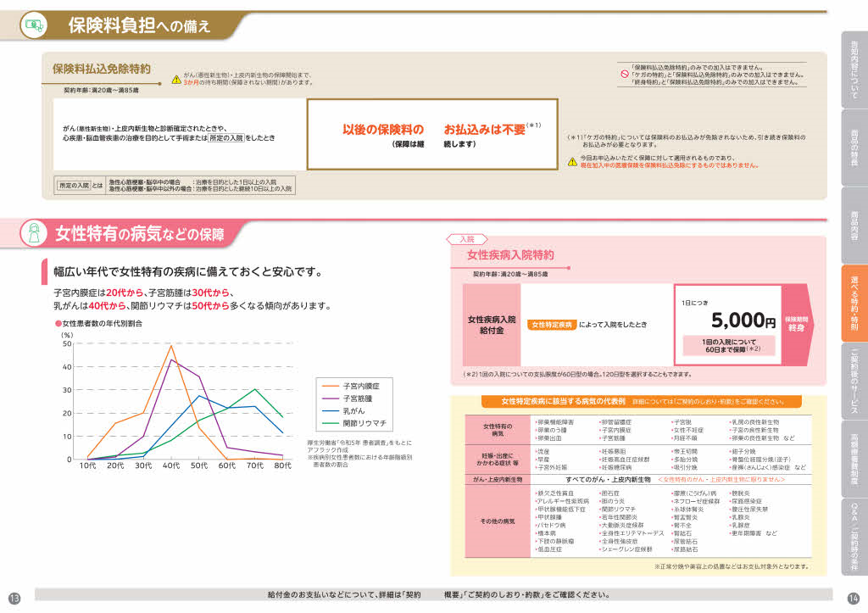Open the 高額療養費制度 side tab
The image size is (868, 613).
(x=854, y=459)
